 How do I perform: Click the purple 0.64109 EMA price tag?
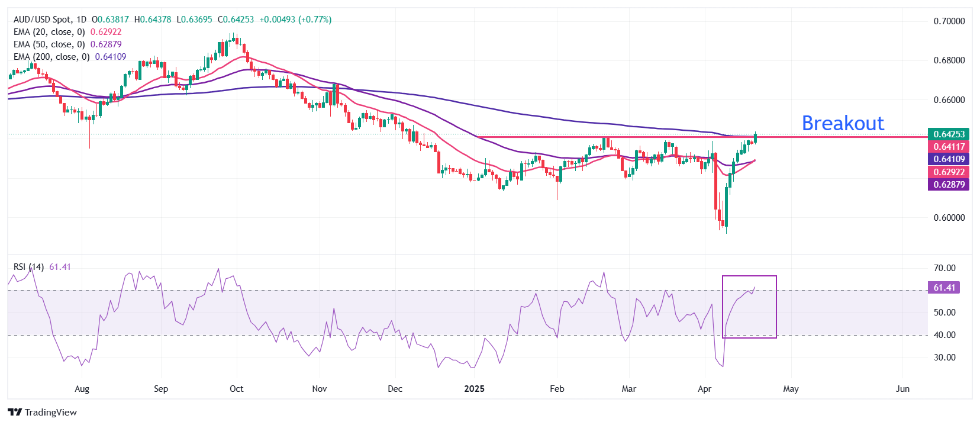[948, 159]
